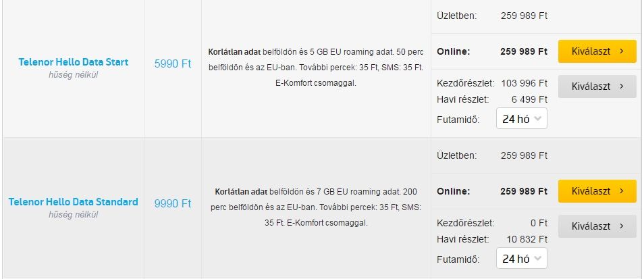The height and width of the screenshot is (279, 644).
Task: Open the Telenor Hello Data Standard plan link
Action: point(73,202)
